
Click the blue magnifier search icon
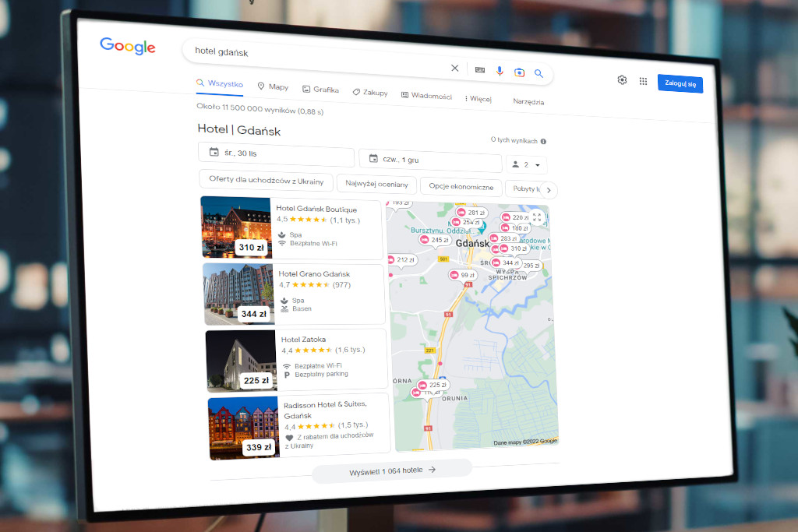(x=538, y=74)
